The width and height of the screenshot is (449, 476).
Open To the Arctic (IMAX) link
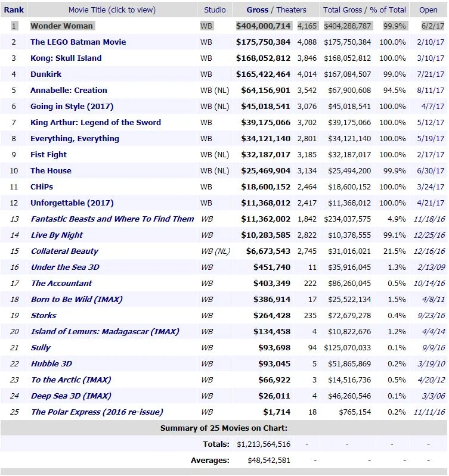(71, 379)
